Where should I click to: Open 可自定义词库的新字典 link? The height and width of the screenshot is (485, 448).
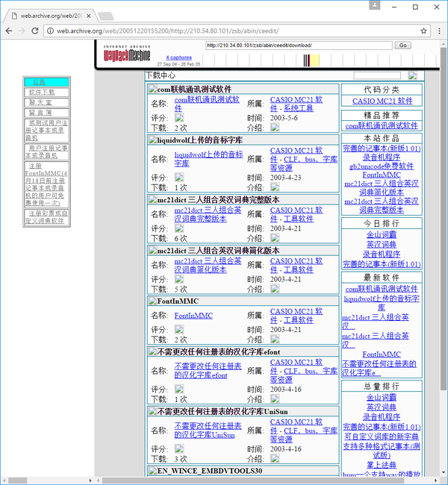point(382,436)
